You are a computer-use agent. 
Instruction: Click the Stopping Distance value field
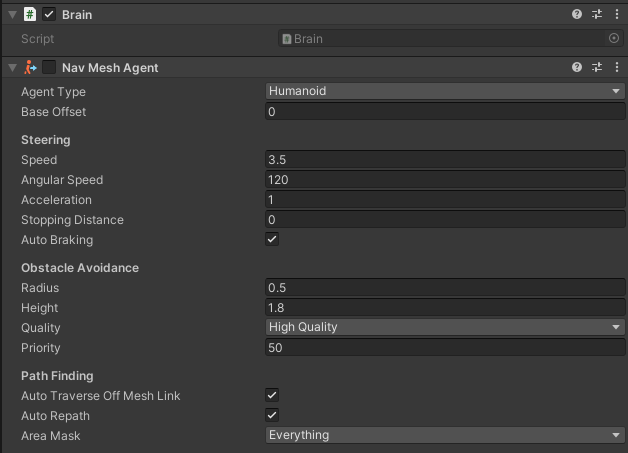coord(445,219)
